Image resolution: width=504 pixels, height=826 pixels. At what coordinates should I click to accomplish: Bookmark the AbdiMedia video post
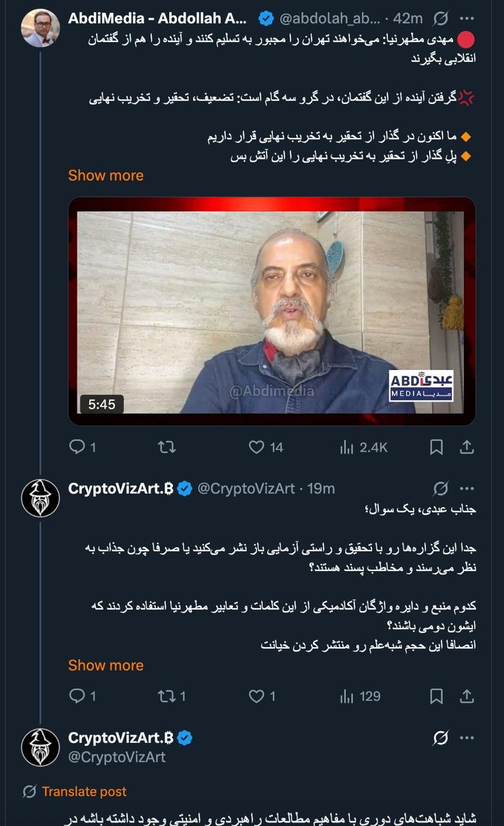coord(436,447)
